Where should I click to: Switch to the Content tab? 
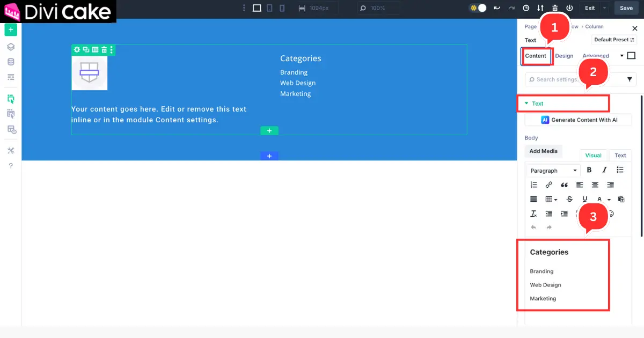point(536,56)
